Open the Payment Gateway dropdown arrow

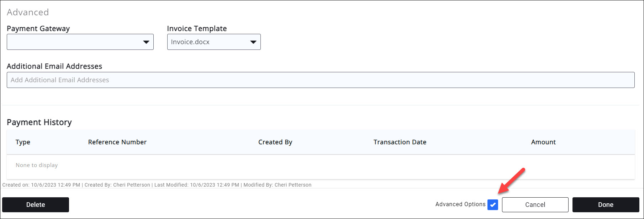point(146,42)
